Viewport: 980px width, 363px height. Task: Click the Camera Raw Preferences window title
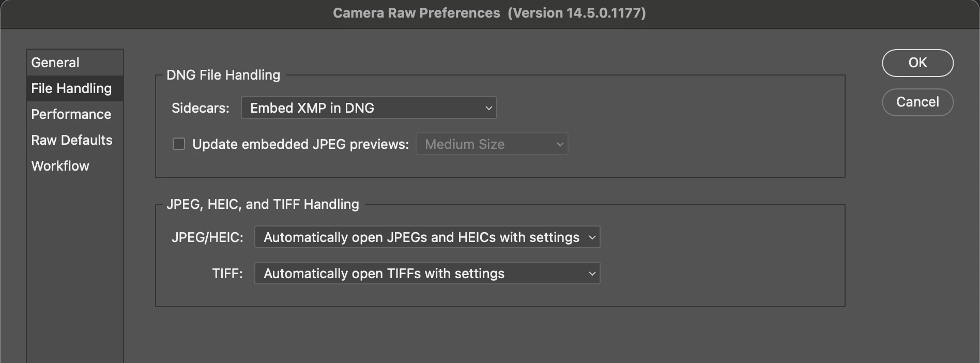pyautogui.click(x=416, y=13)
